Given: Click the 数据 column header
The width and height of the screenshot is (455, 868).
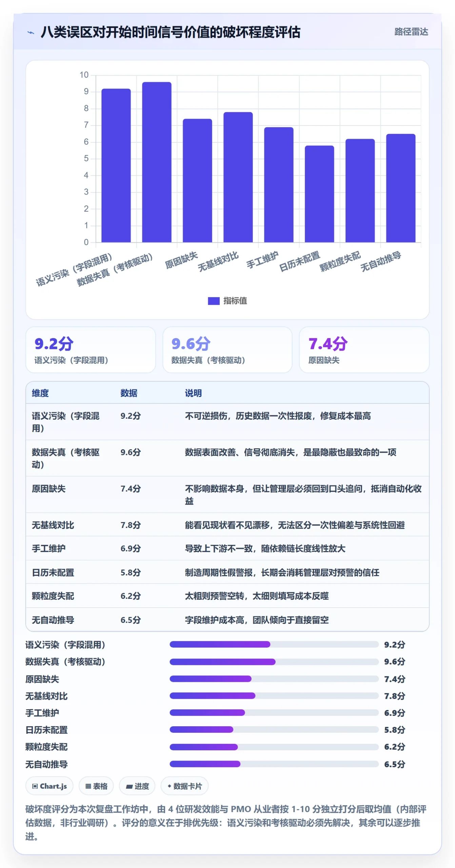Looking at the screenshot, I should (x=129, y=393).
